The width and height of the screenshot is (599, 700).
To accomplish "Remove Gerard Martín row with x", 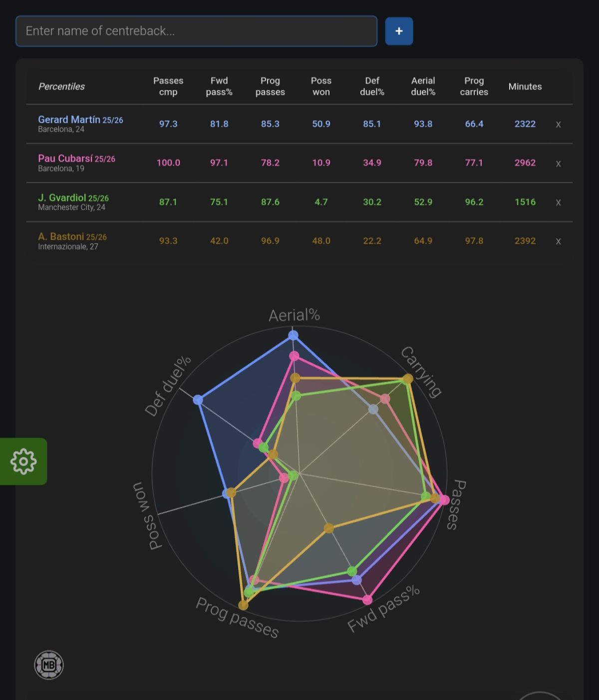I will [558, 124].
